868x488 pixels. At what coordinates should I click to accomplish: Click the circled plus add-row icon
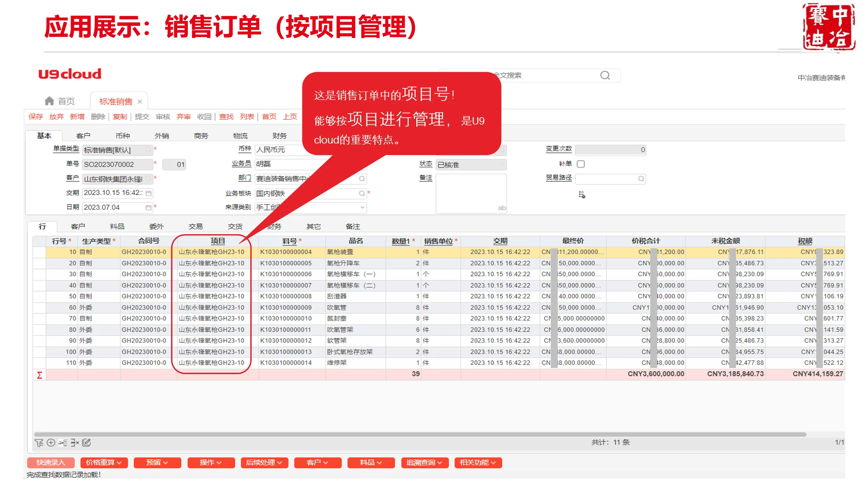51,443
